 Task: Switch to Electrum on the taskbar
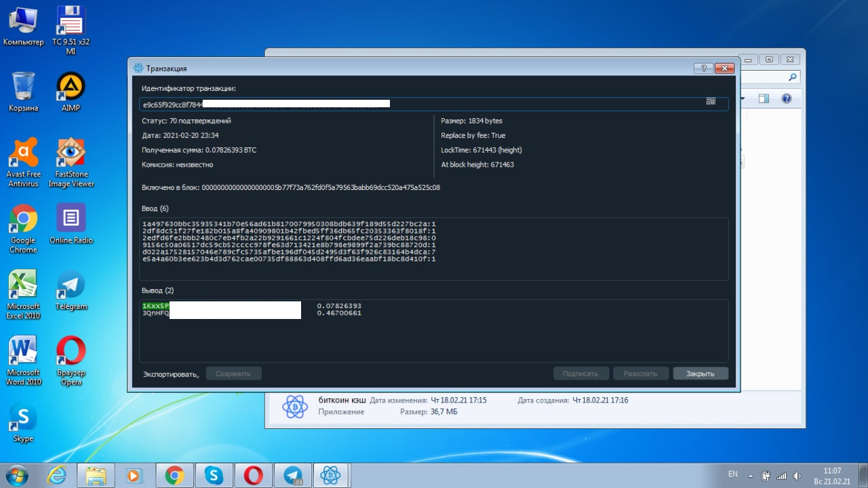(x=330, y=475)
